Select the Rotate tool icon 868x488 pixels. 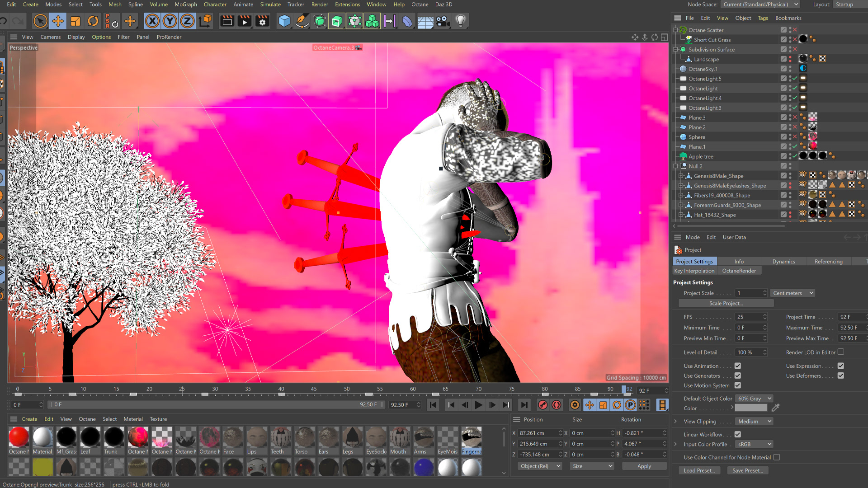(x=93, y=21)
